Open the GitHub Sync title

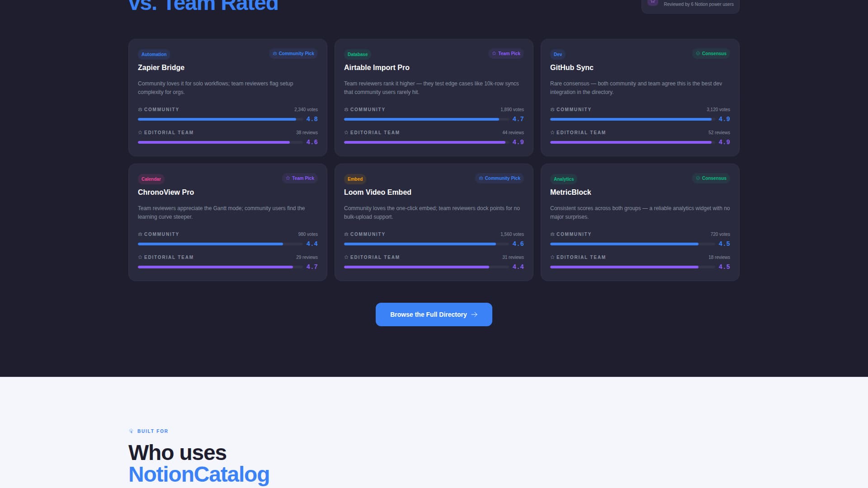point(571,67)
